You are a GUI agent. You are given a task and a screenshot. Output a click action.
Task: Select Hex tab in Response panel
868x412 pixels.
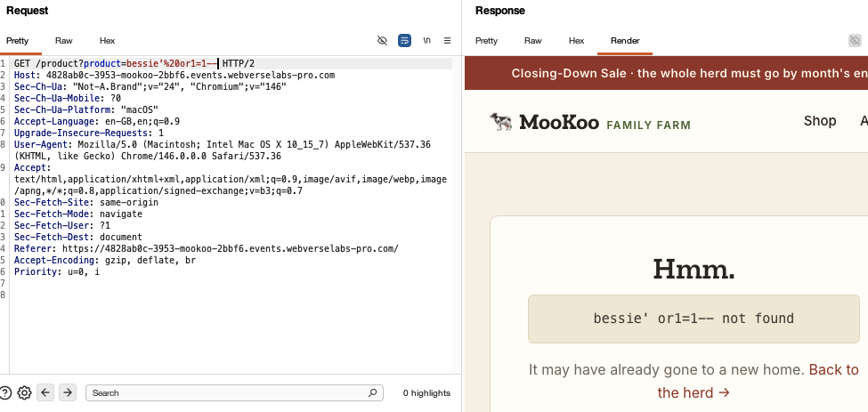pyautogui.click(x=576, y=40)
